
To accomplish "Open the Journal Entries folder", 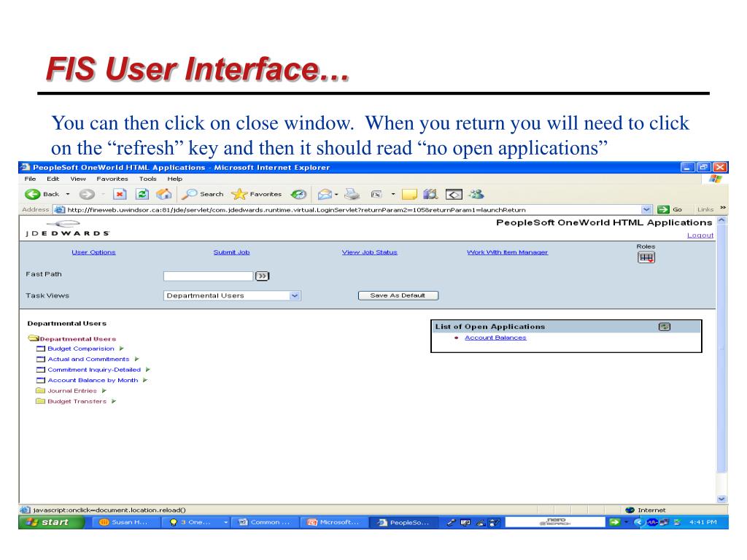I will [72, 391].
